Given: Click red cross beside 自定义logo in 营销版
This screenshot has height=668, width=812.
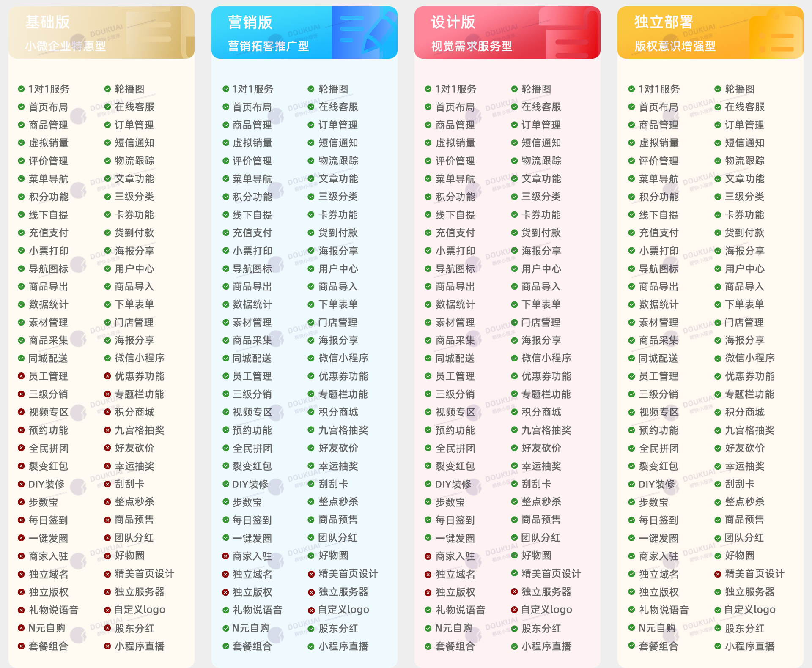Looking at the screenshot, I should (x=311, y=610).
